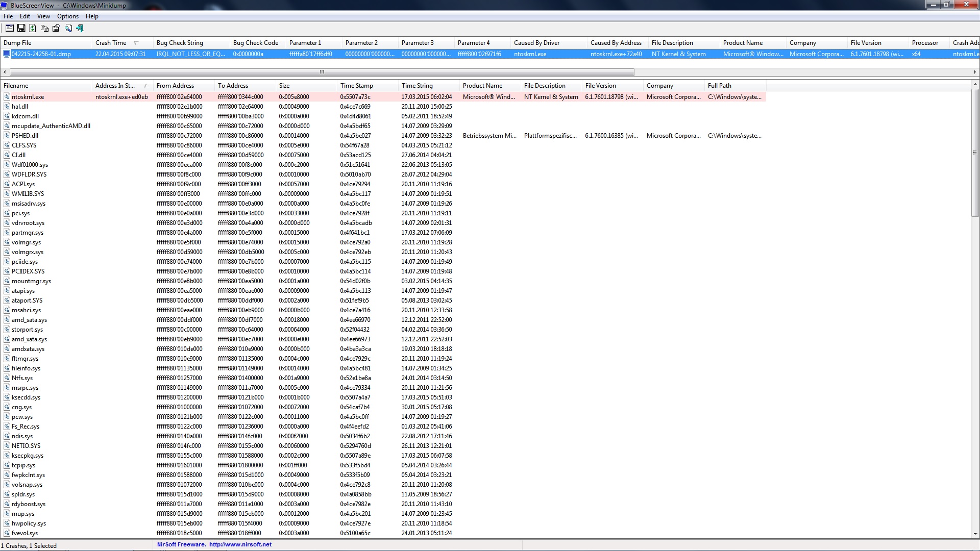Open the nirsoft.net website link

pyautogui.click(x=240, y=544)
